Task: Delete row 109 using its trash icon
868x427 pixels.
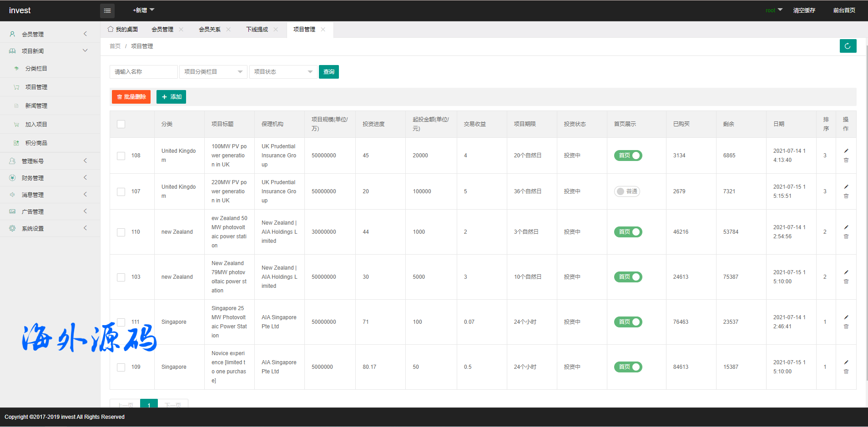Action: pyautogui.click(x=846, y=372)
